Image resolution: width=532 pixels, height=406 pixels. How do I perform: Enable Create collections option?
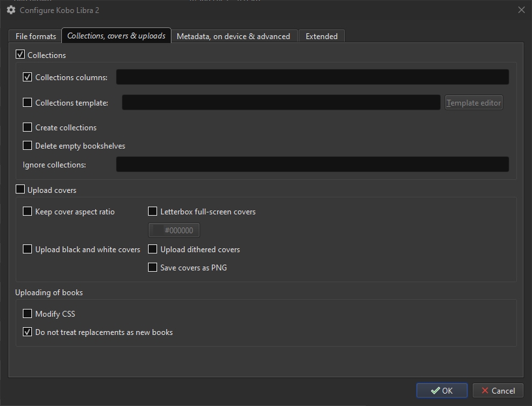click(x=27, y=128)
